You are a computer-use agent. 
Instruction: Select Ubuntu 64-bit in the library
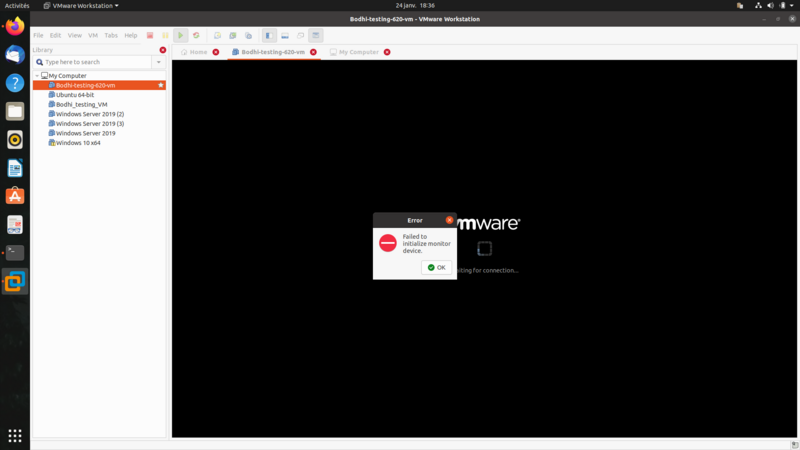click(74, 95)
